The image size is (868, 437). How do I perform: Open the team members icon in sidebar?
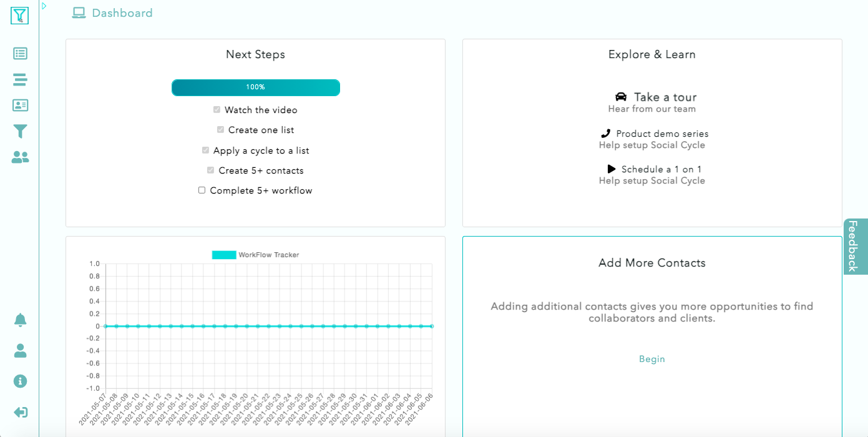pos(19,157)
